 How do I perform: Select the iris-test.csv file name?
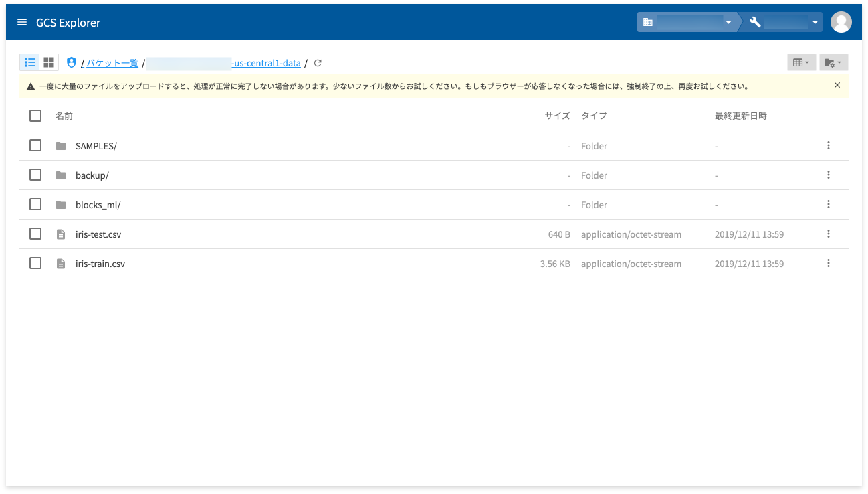(98, 234)
